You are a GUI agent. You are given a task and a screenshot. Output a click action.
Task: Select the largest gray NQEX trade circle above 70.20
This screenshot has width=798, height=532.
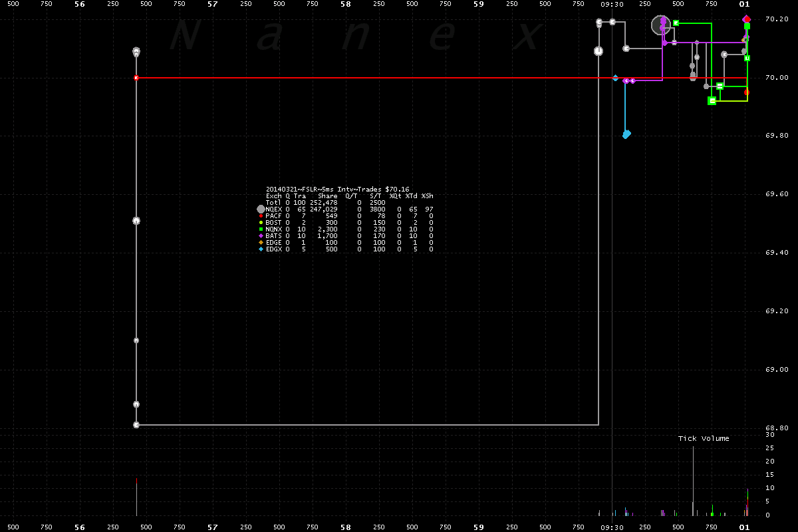coord(660,25)
